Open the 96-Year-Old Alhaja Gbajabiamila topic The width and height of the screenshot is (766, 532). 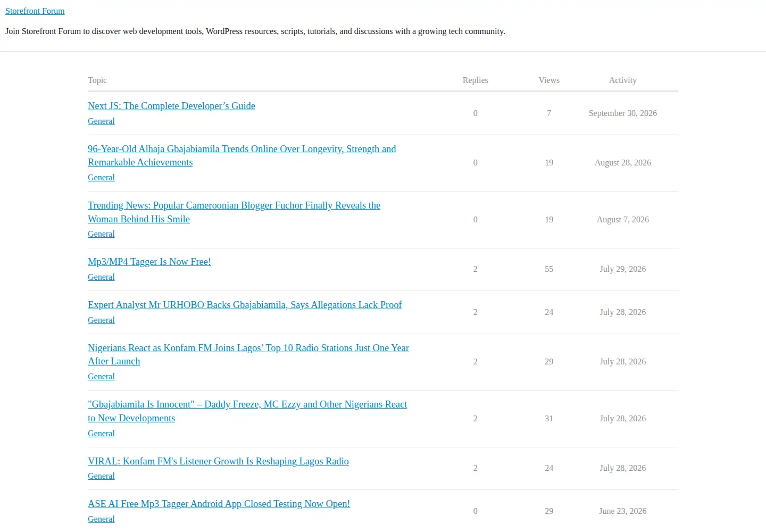(x=242, y=155)
